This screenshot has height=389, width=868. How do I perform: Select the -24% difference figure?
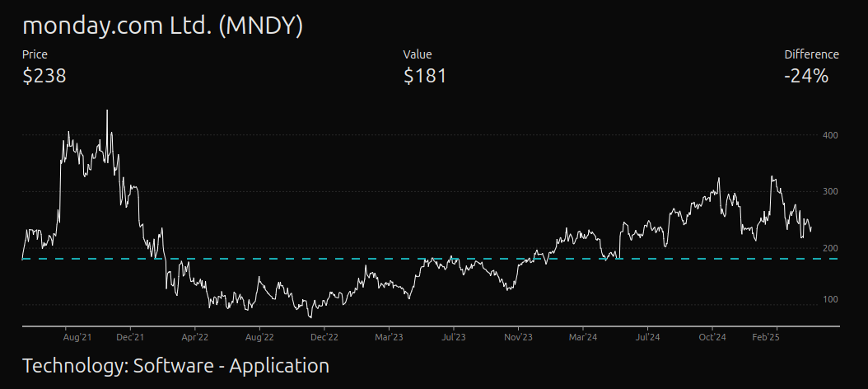point(806,76)
